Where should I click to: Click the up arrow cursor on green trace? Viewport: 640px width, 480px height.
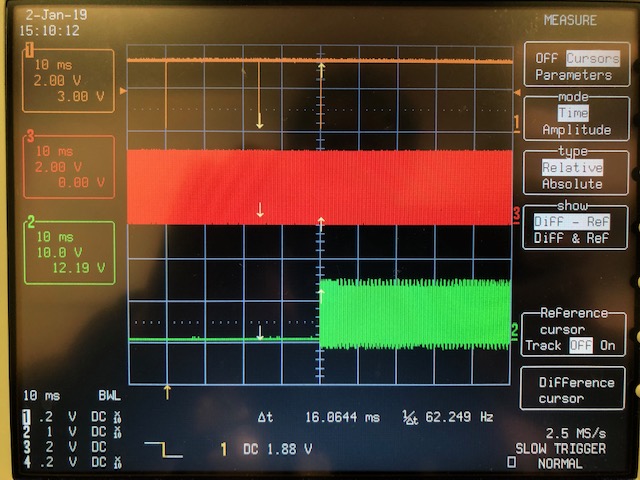click(321, 296)
